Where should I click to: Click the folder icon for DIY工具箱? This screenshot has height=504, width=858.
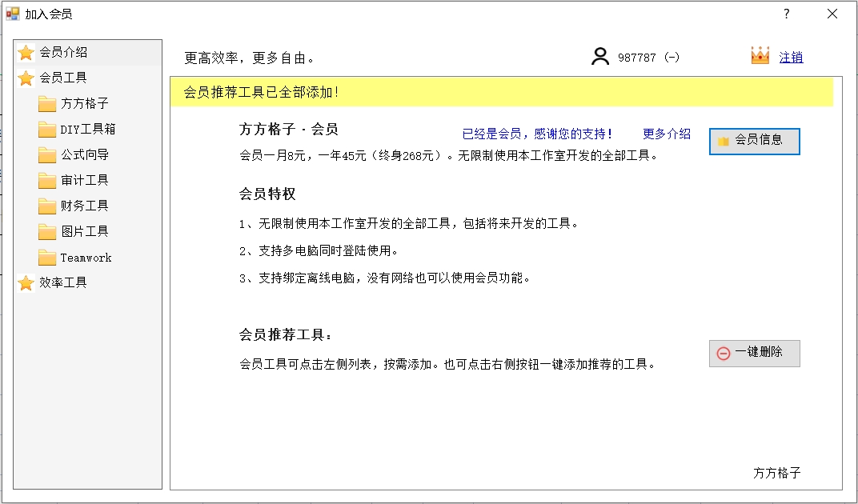[x=47, y=130]
